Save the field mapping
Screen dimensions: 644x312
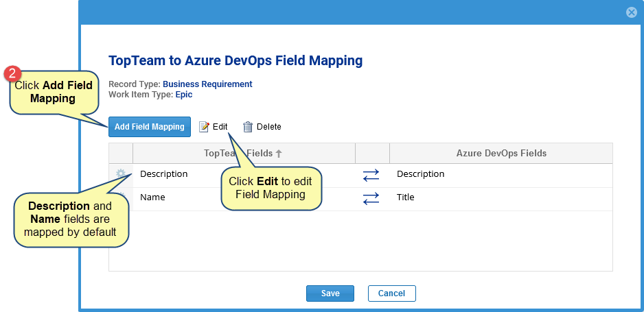[x=330, y=293]
